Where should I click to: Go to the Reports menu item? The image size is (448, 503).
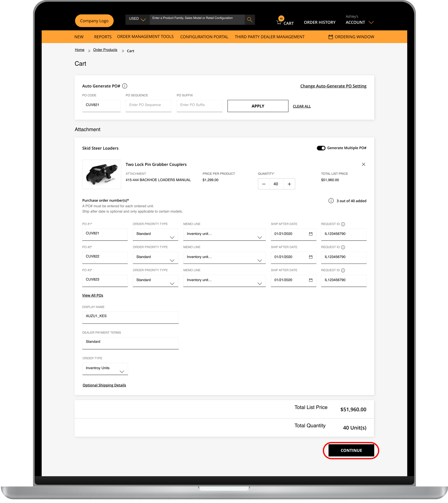pos(103,37)
